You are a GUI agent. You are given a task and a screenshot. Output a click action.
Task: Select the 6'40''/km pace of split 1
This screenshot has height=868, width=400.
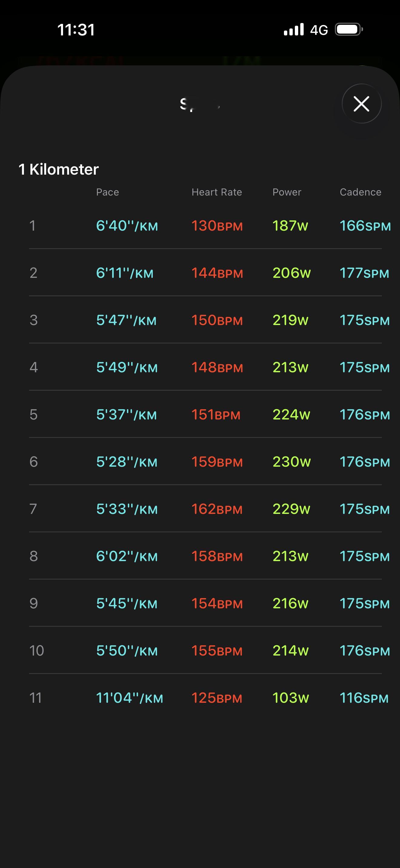point(127,226)
